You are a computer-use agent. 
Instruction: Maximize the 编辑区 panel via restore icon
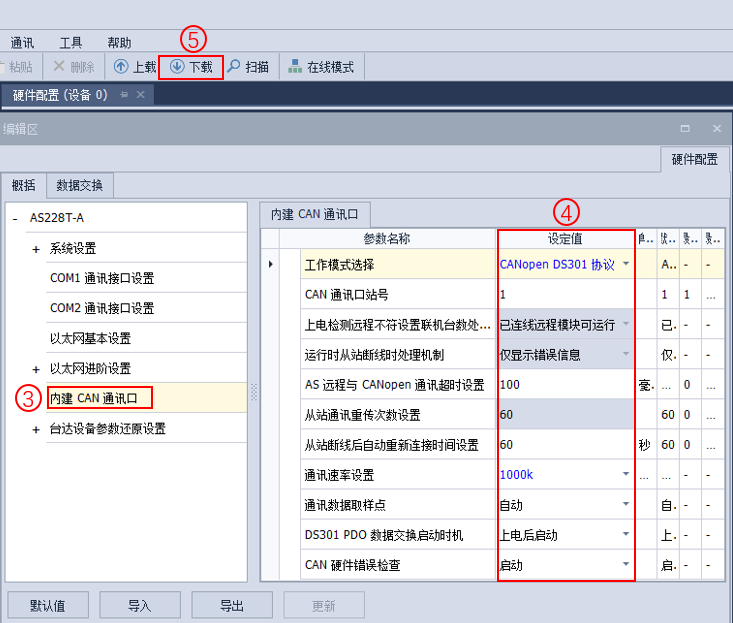(x=685, y=129)
